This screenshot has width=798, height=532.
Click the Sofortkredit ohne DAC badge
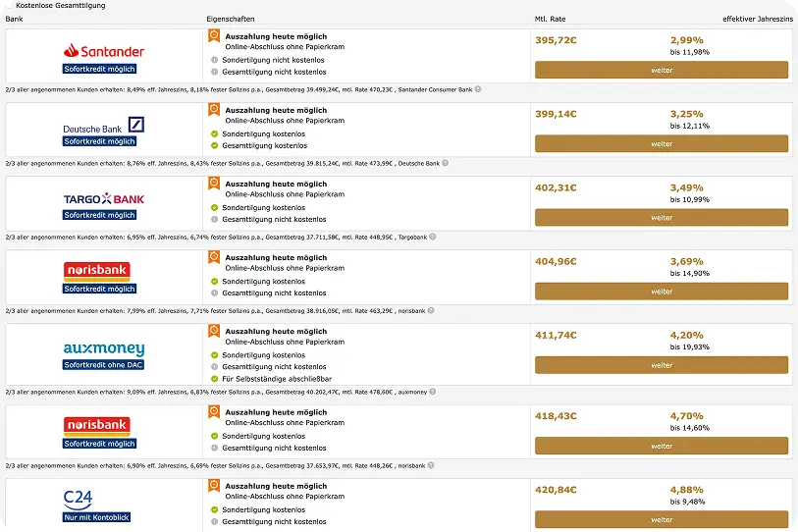pos(103,364)
